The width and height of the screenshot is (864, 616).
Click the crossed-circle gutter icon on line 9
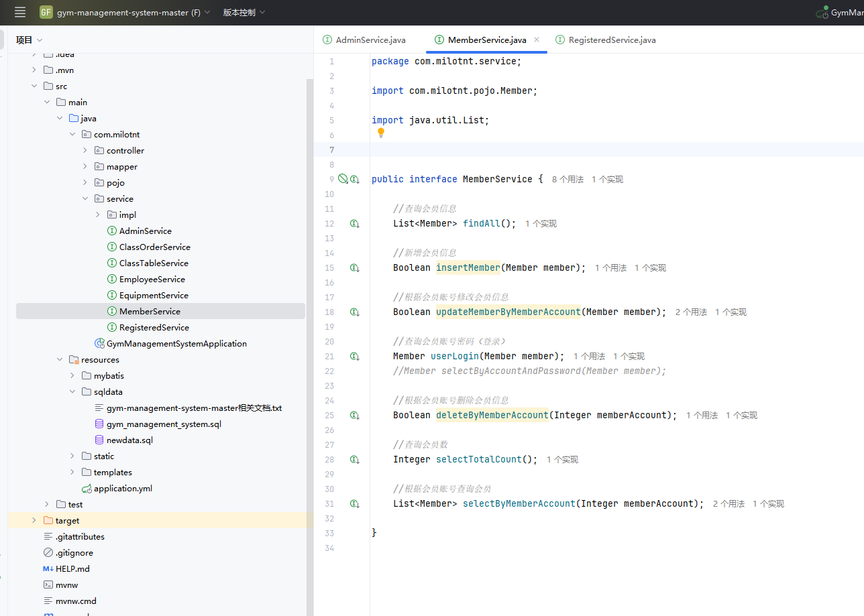[343, 179]
